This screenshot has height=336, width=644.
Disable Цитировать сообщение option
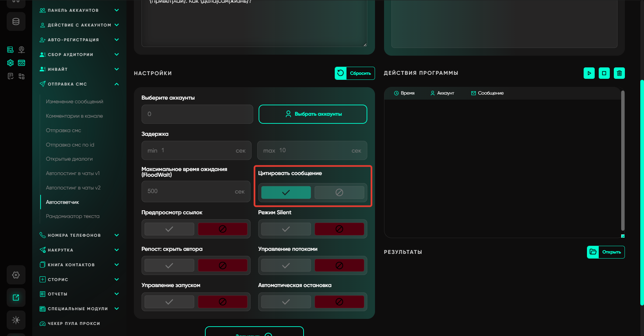click(339, 192)
